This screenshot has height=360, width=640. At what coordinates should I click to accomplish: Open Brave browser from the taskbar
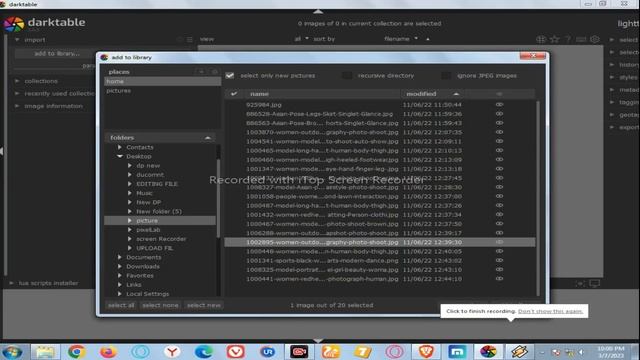pos(426,351)
